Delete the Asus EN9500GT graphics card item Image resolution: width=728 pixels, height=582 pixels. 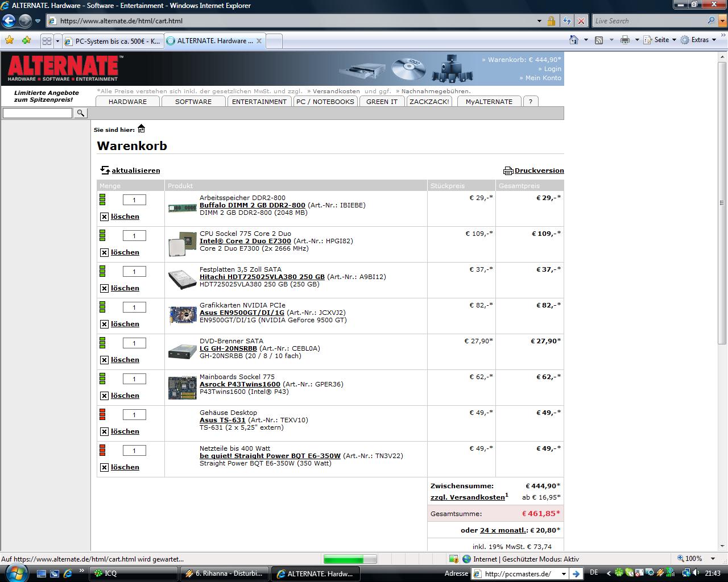point(120,324)
